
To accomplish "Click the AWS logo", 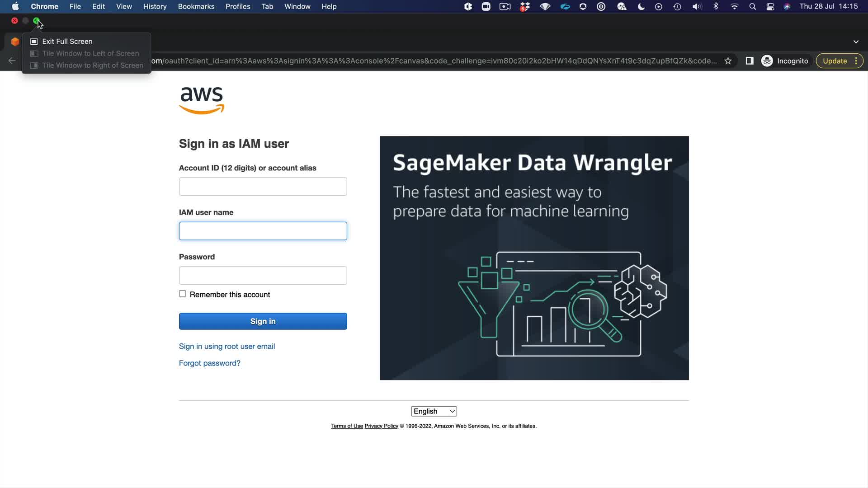I will [202, 100].
